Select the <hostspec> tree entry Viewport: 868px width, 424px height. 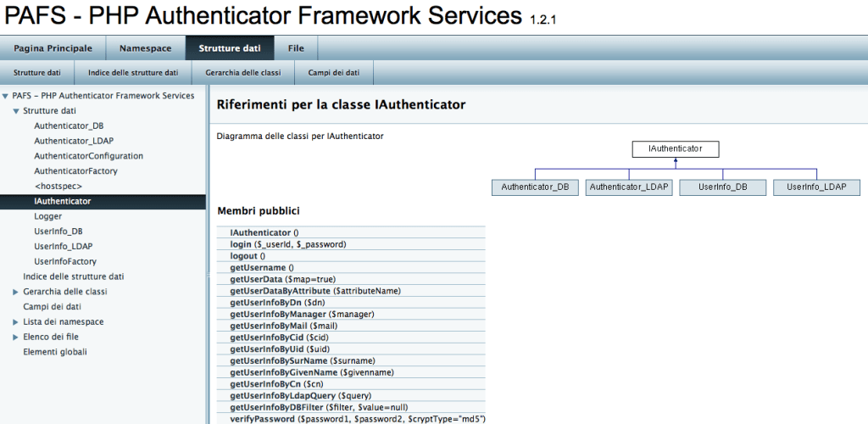coord(58,186)
